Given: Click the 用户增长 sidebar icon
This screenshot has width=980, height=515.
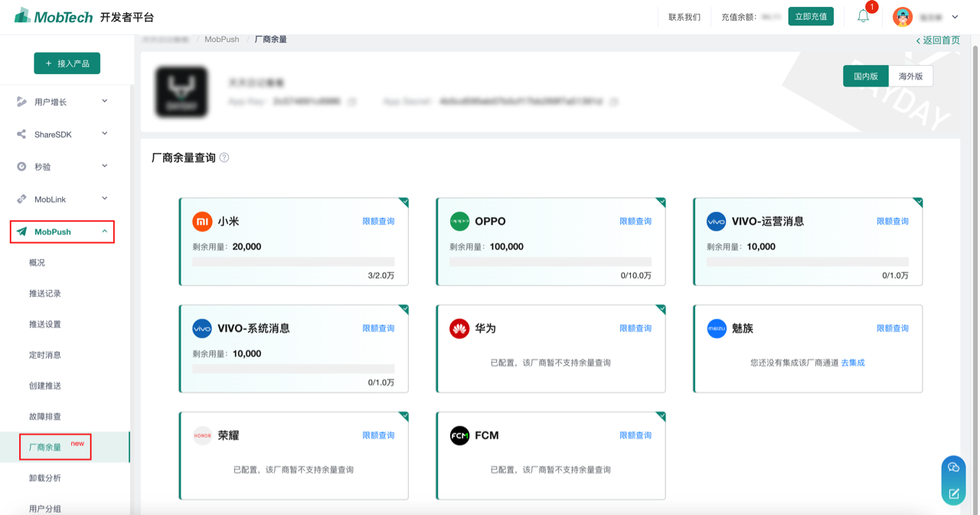Looking at the screenshot, I should (x=21, y=102).
